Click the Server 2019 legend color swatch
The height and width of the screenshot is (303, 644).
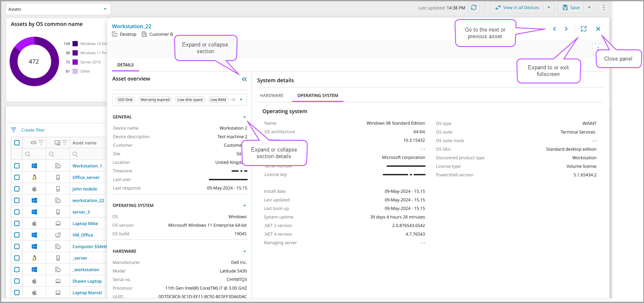tap(75, 62)
